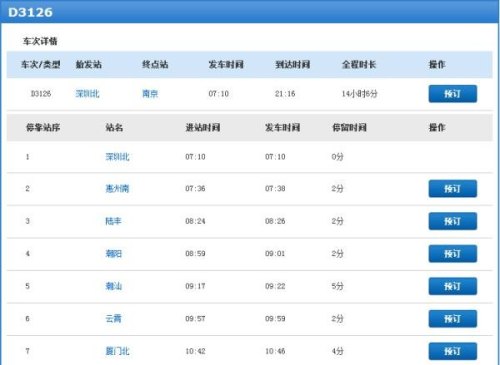Click 预订 in the 潮汕 row
The image size is (500, 365).
pos(453,286)
